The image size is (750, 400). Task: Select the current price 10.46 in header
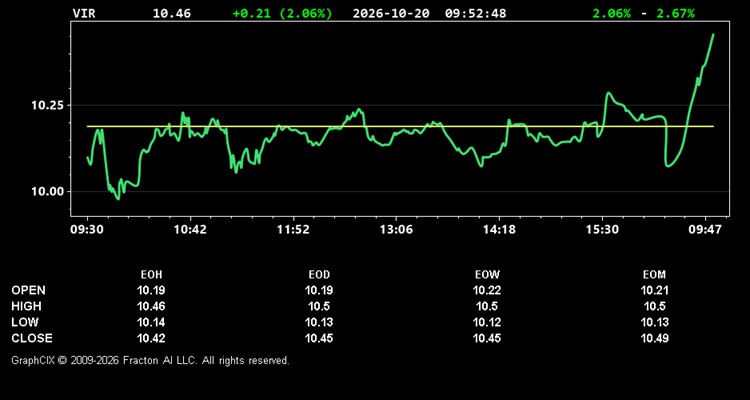(172, 13)
